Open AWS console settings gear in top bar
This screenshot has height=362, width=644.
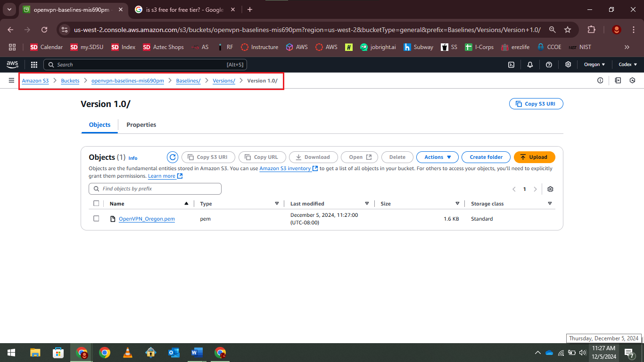coord(568,65)
